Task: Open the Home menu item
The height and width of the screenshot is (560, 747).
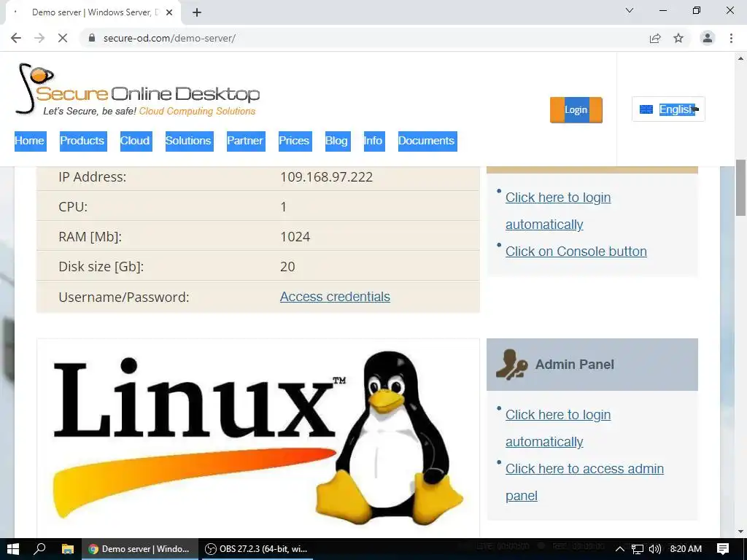Action: (x=30, y=141)
